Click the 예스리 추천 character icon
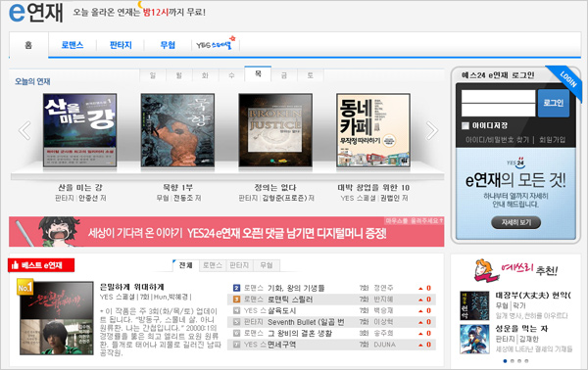The width and height of the screenshot is (588, 370). [486, 270]
